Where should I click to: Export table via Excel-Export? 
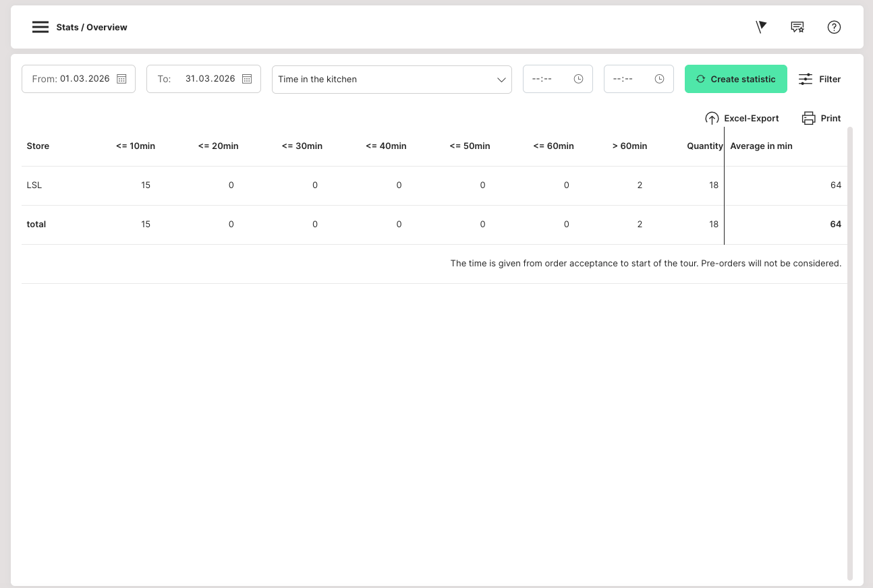tap(741, 118)
